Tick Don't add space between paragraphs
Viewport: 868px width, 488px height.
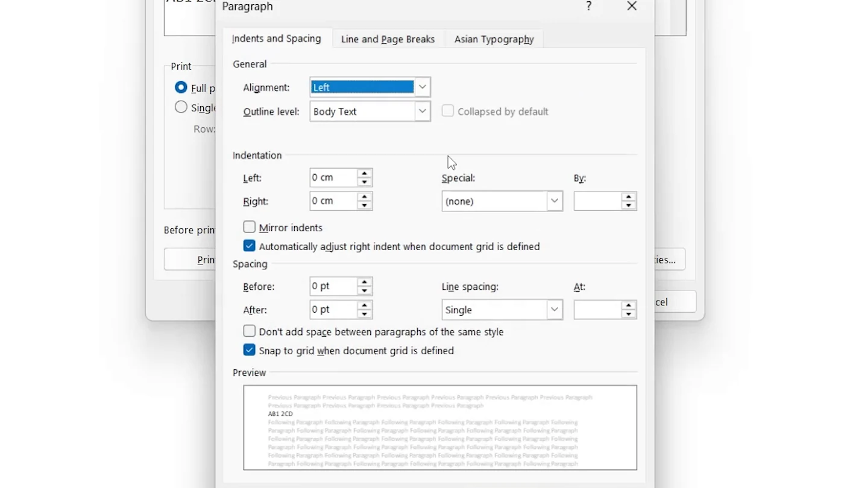[x=250, y=331]
